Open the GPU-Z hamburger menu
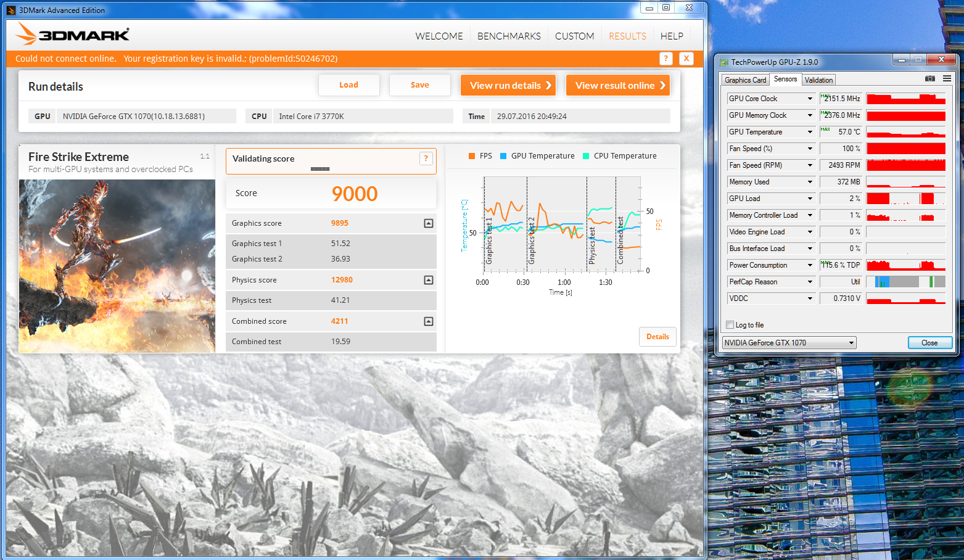964x560 pixels. [x=947, y=79]
